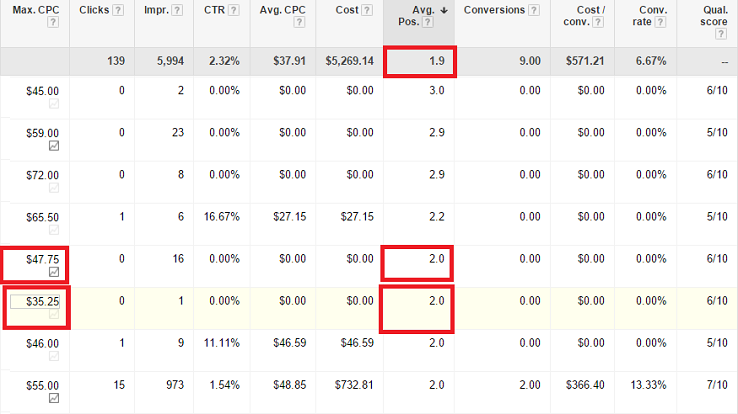
Task: Click the $45.00 Max. CPC bid value
Action: (41, 90)
